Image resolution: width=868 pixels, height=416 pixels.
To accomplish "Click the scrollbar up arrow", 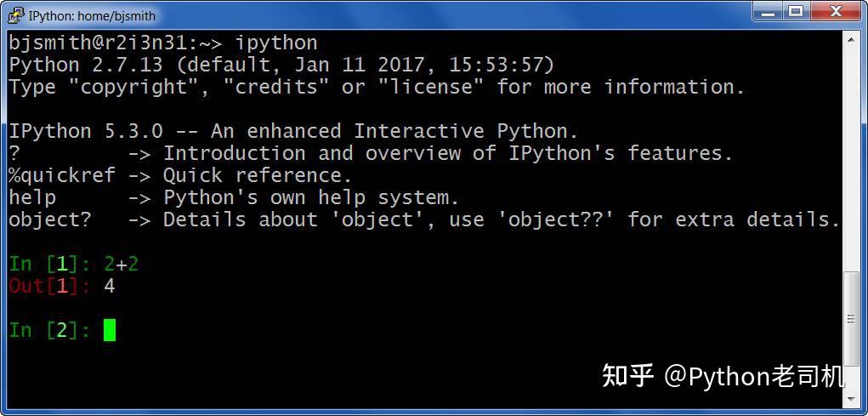I will pyautogui.click(x=851, y=39).
